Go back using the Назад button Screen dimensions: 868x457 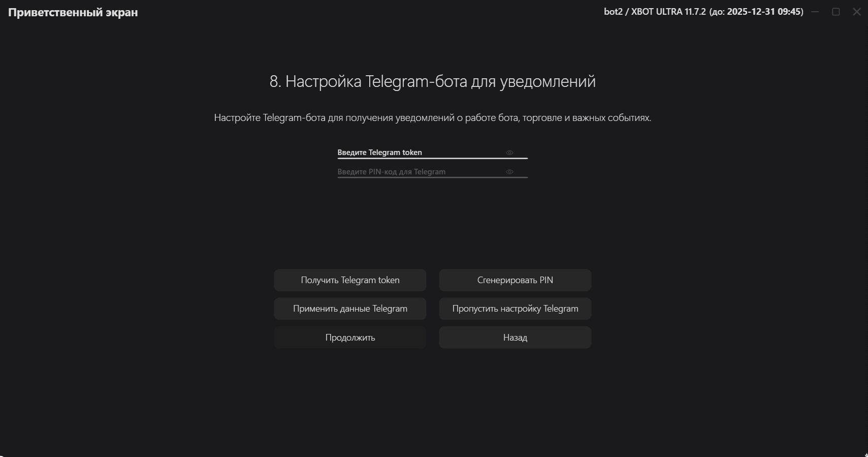(515, 338)
